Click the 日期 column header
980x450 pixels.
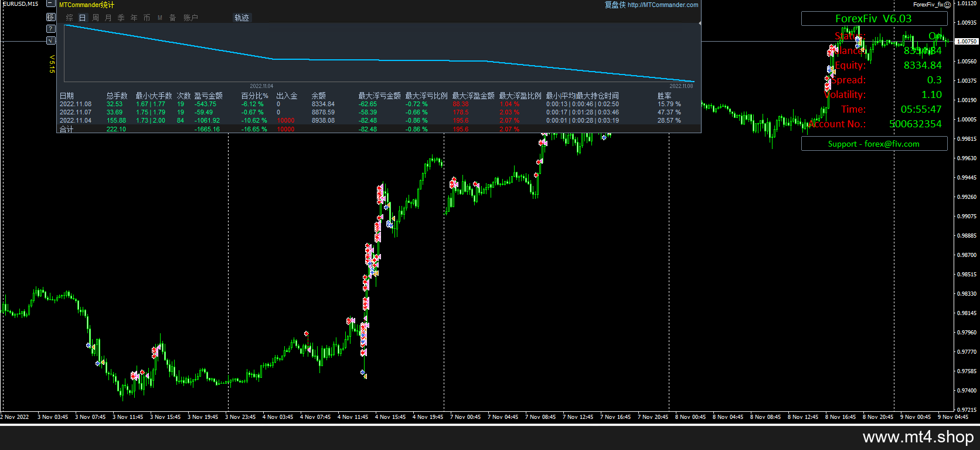[x=67, y=96]
